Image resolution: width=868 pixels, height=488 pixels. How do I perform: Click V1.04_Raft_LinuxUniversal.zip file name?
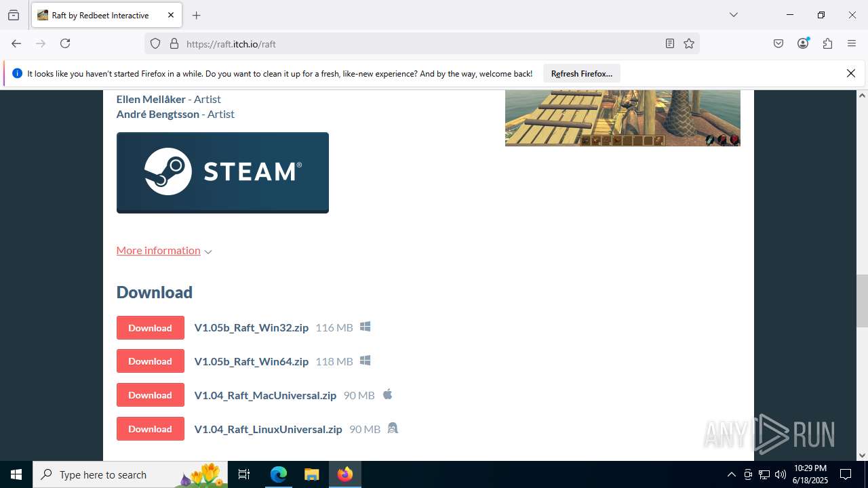(x=268, y=430)
